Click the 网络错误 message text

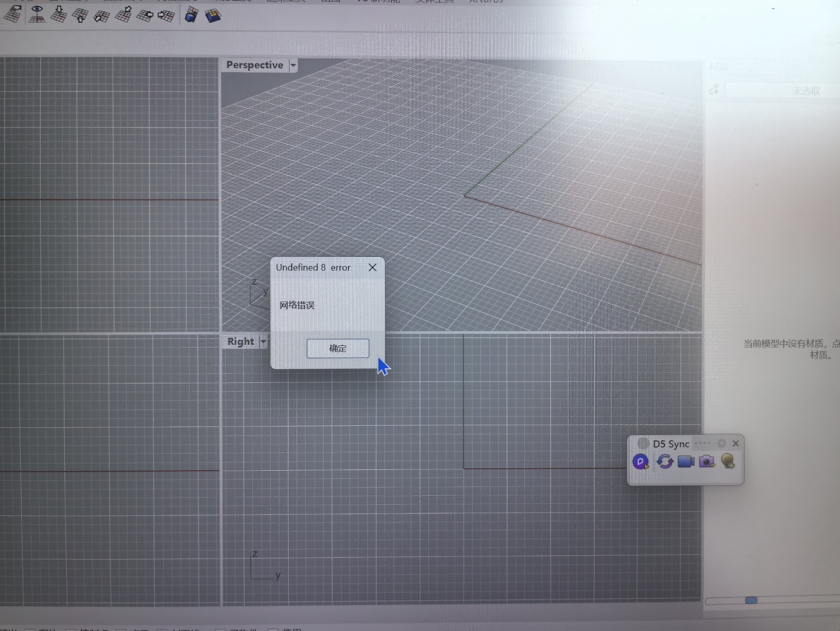click(297, 305)
